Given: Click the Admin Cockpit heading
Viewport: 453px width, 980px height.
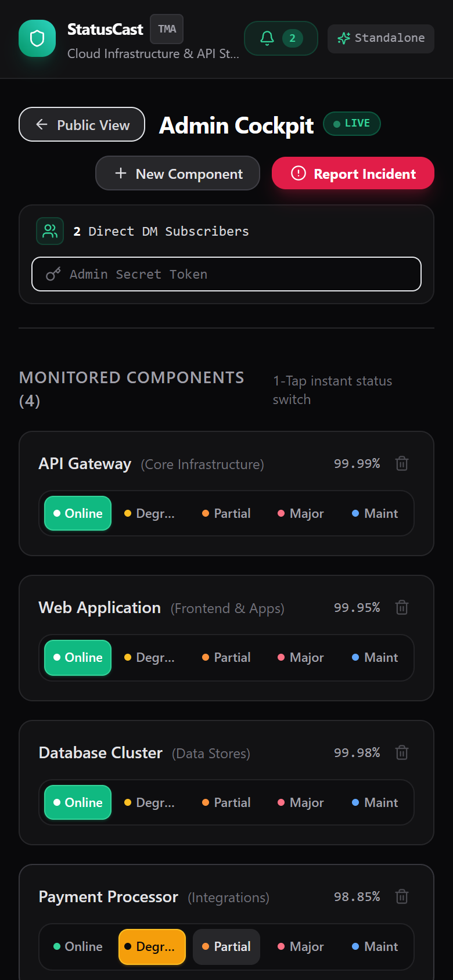Looking at the screenshot, I should [236, 125].
